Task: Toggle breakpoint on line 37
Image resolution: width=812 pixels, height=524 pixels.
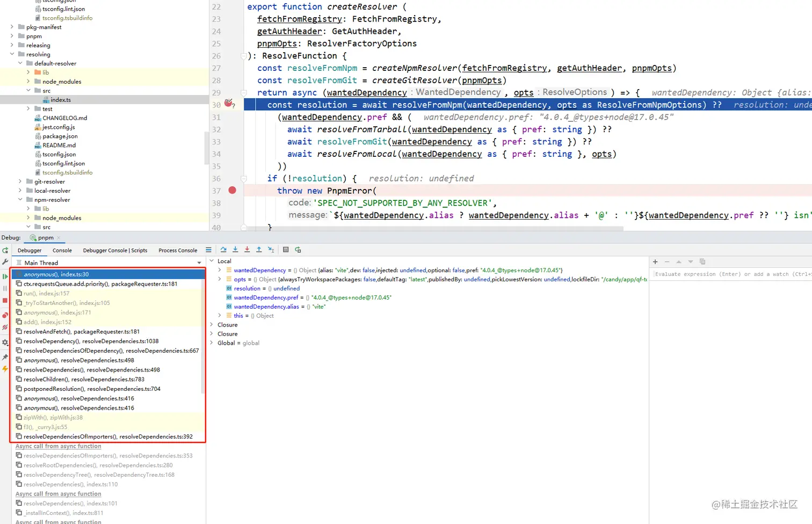Action: [x=232, y=190]
